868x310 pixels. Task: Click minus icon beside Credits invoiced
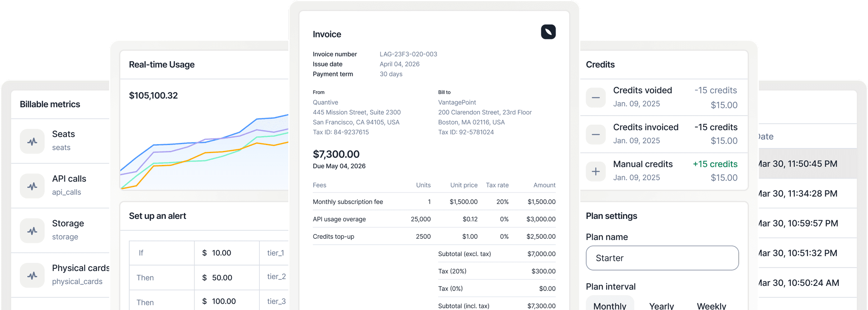tap(595, 134)
